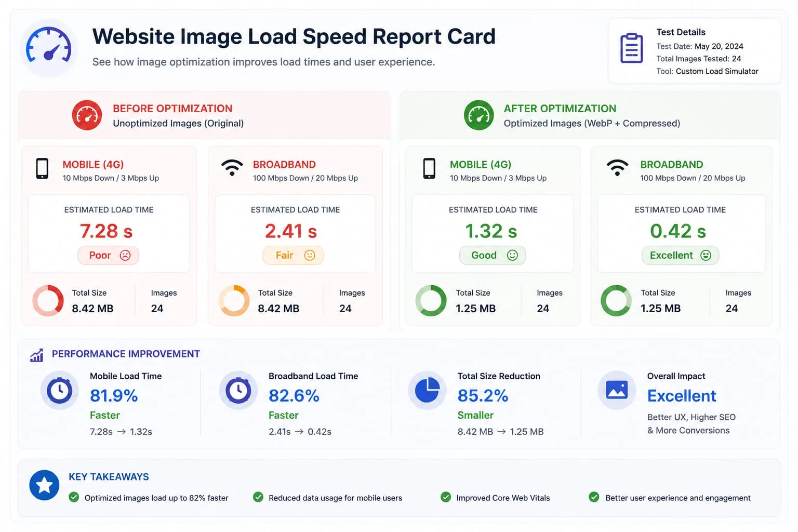The width and height of the screenshot is (798, 532).
Task: Click the check icon beside Reduced data usage
Action: tap(258, 497)
